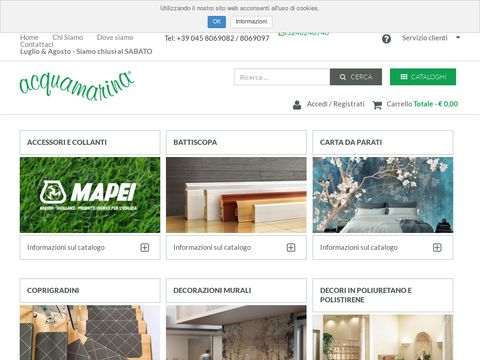Open the CATALOGHI button
The height and width of the screenshot is (360, 480).
pyautogui.click(x=423, y=77)
